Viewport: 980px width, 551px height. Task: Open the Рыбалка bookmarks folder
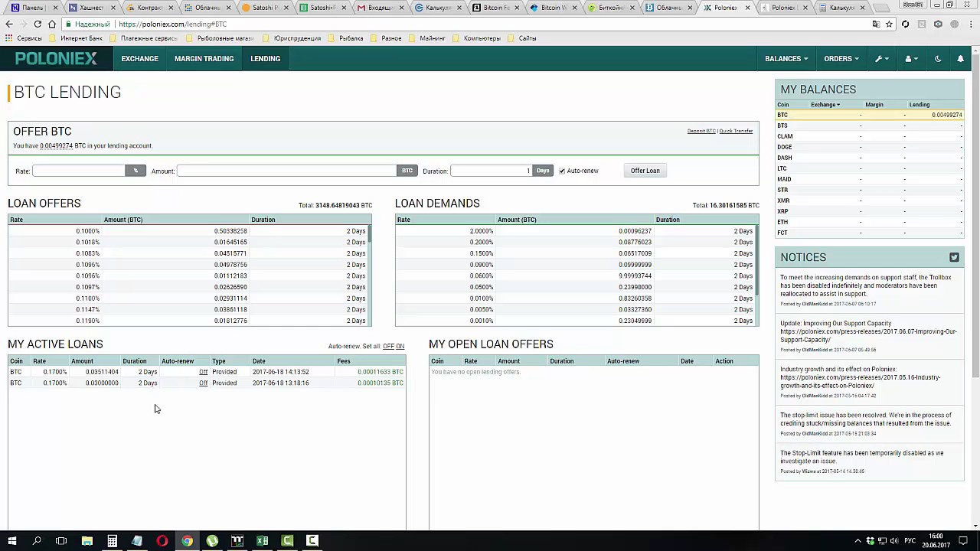(x=345, y=38)
